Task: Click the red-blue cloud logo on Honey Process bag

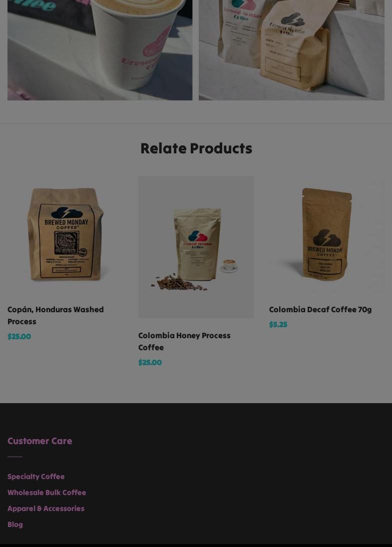Action: (198, 236)
